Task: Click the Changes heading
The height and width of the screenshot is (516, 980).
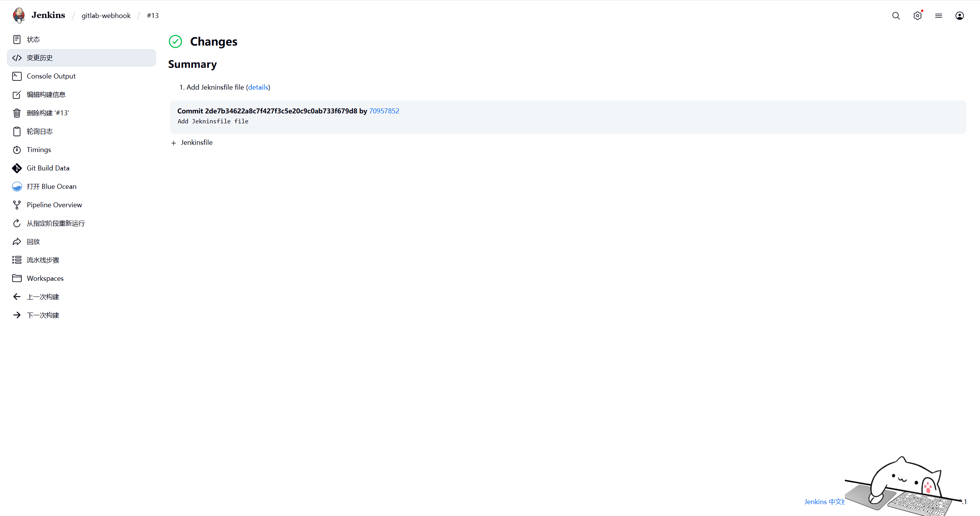Action: coord(214,41)
